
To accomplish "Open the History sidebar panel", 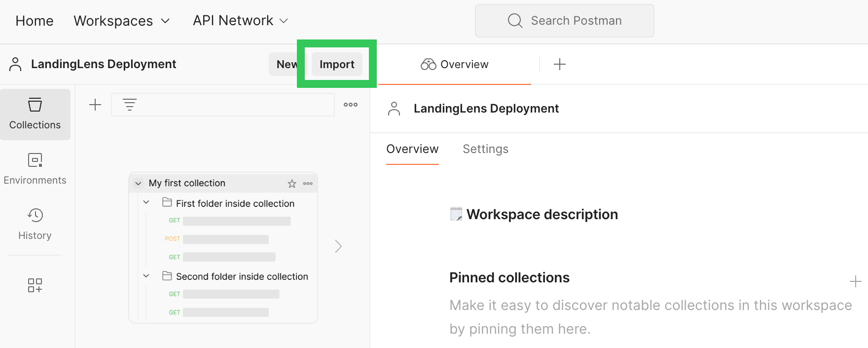I will click(x=35, y=225).
